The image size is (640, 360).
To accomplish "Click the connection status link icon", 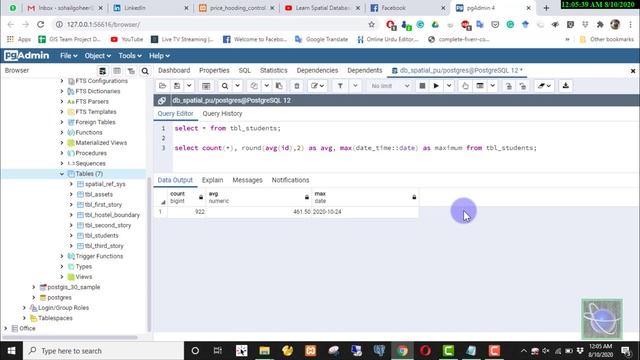I will pyautogui.click(x=162, y=100).
